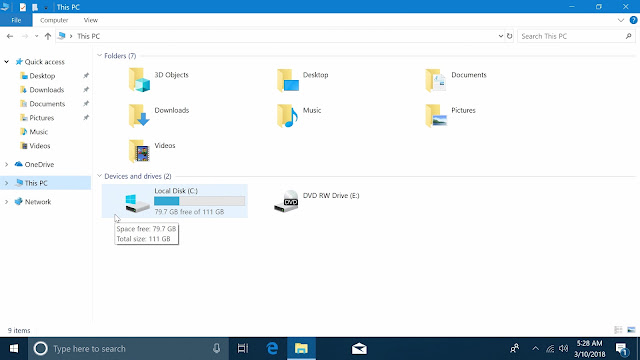Click the Local Disk (C:) usage bar

pyautogui.click(x=200, y=201)
